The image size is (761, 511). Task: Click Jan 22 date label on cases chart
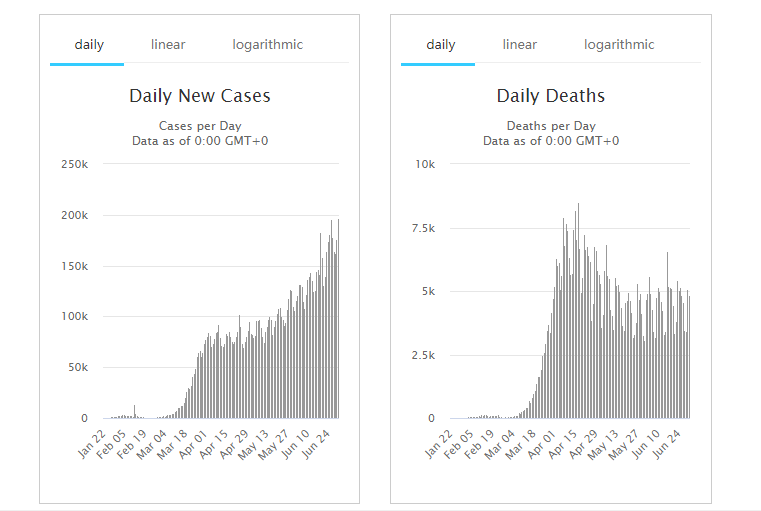coord(91,442)
